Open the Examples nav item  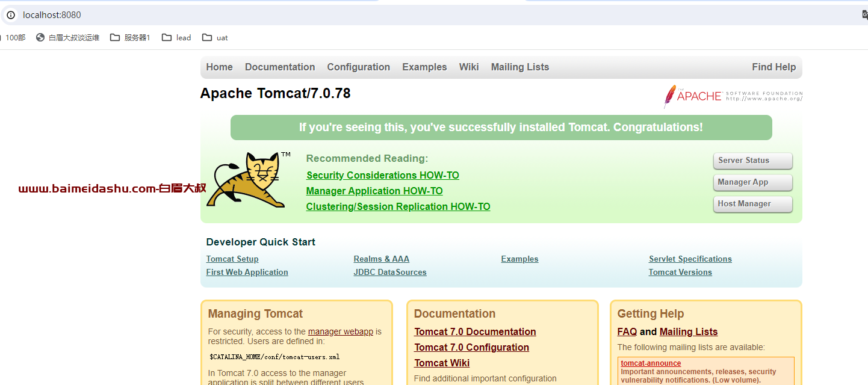coord(424,67)
